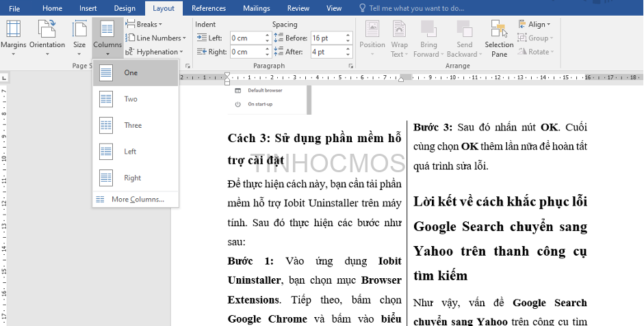Open Paragraph settings dialog launcher

tap(351, 66)
